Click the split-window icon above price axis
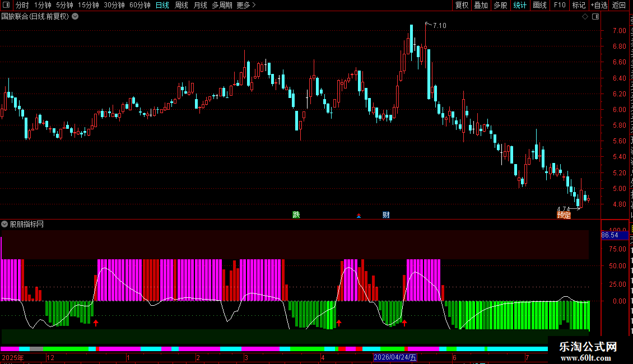633x364 pixels. (x=595, y=17)
